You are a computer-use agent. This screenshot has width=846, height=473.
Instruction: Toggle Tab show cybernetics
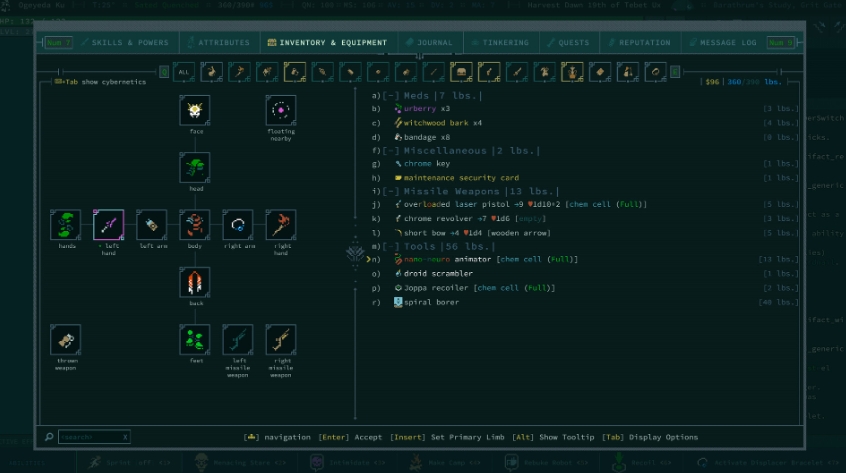pos(100,82)
